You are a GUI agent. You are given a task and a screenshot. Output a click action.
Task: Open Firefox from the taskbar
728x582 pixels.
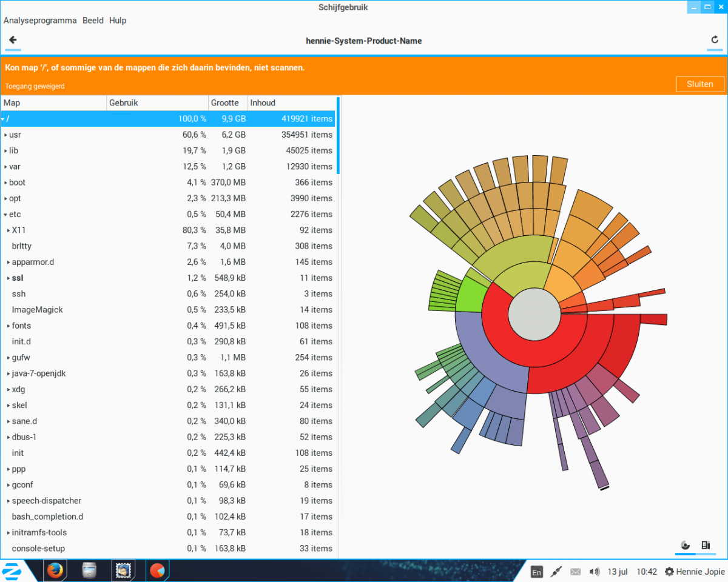(x=55, y=570)
